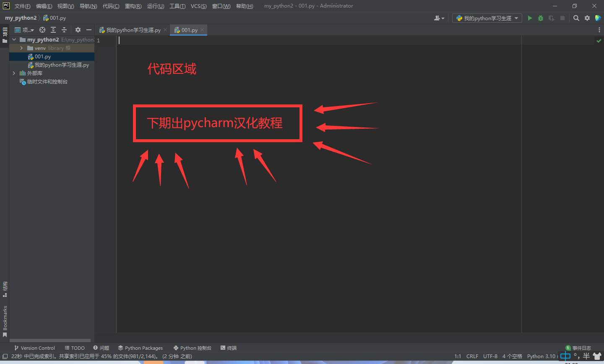Open the project view selector dropdown

point(24,30)
